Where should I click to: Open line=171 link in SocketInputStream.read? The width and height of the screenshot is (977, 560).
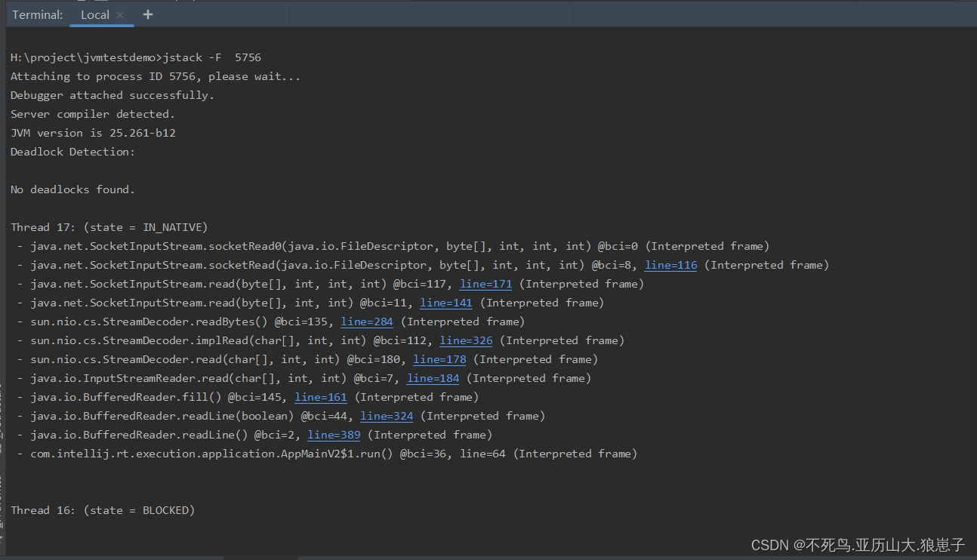(485, 283)
